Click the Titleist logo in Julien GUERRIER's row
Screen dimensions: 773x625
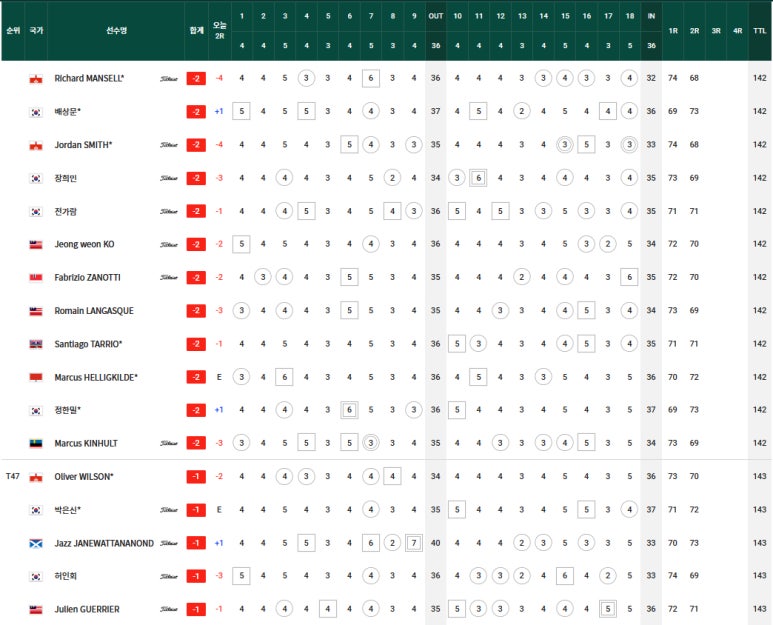tap(169, 610)
